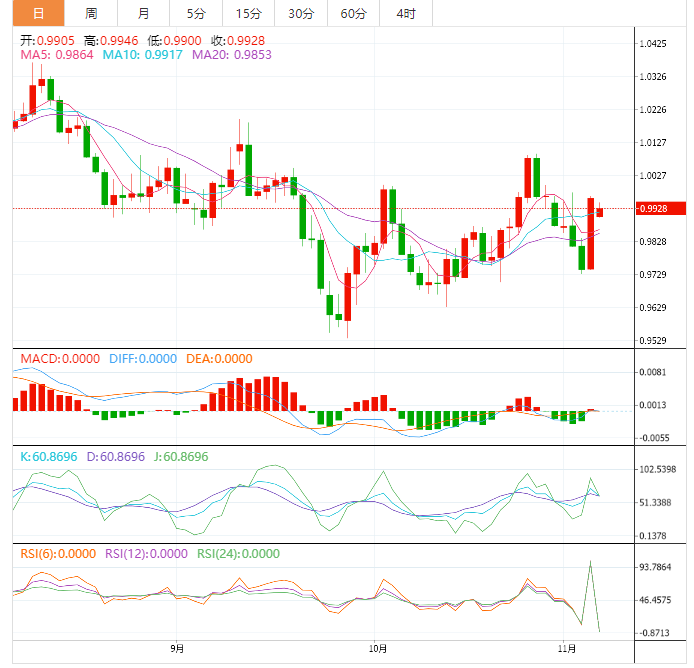Click the 1.0226 price axis label
Screen dimensions: 694x668
(x=653, y=110)
